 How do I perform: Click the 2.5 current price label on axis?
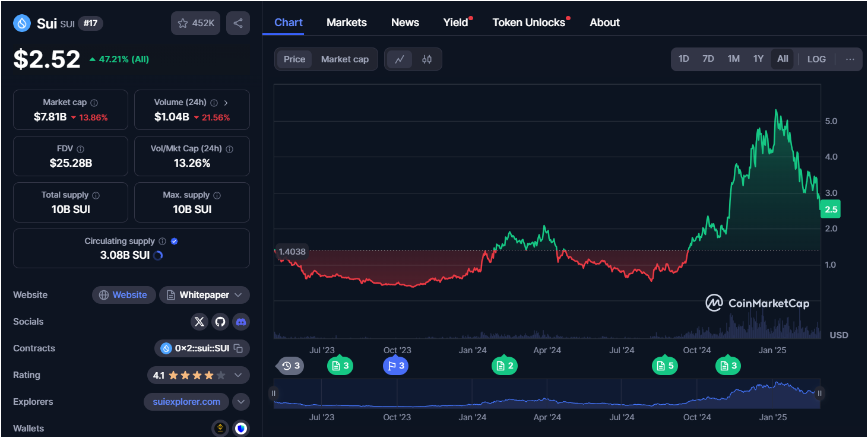(x=830, y=209)
